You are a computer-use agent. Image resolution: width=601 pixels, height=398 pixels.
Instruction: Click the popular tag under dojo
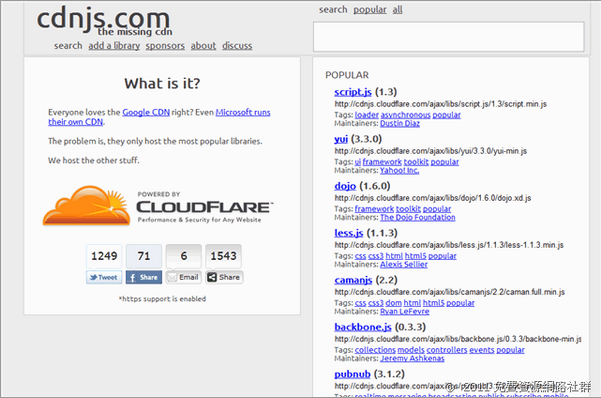[x=437, y=209]
